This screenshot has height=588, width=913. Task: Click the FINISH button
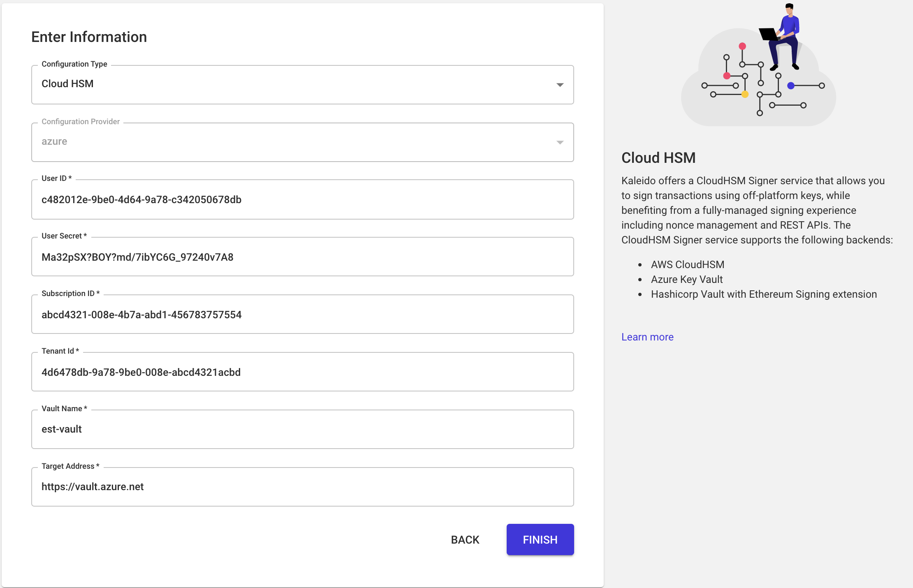pyautogui.click(x=540, y=539)
